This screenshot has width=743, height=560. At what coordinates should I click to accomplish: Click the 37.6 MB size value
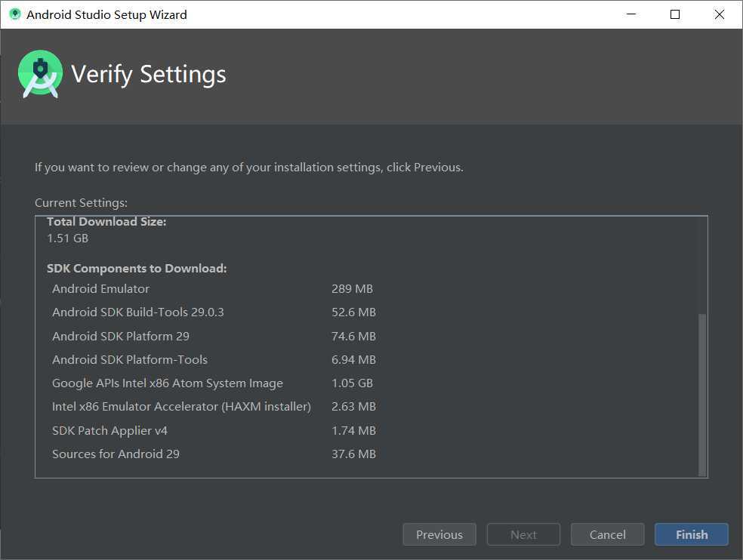pyautogui.click(x=353, y=454)
